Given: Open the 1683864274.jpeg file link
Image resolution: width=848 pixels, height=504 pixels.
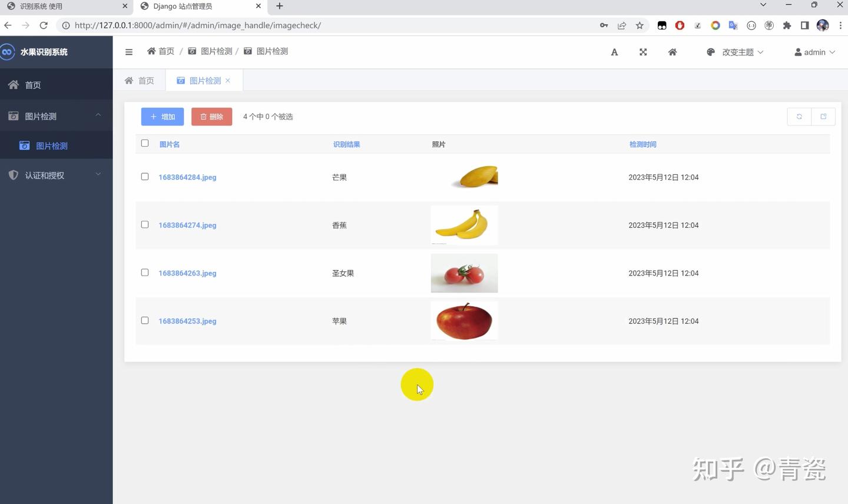Looking at the screenshot, I should 187,225.
